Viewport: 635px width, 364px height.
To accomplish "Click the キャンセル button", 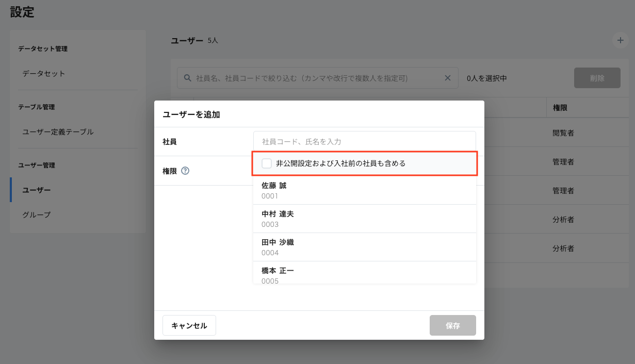I will (x=189, y=325).
